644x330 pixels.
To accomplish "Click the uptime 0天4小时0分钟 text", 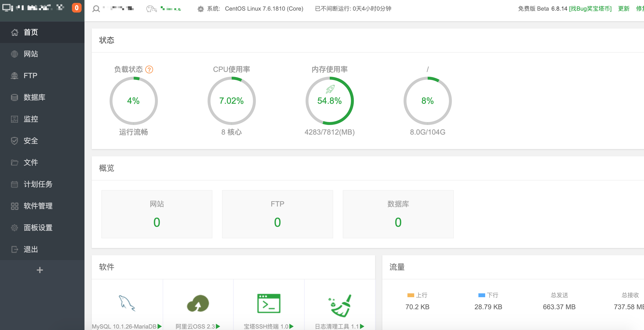I will pos(372,9).
